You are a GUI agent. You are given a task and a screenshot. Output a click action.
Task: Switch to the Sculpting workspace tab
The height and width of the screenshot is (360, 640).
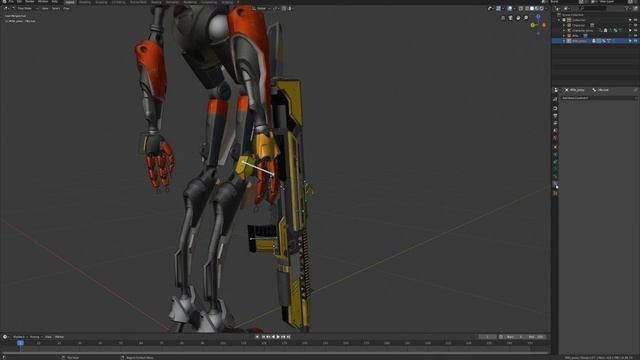point(101,2)
